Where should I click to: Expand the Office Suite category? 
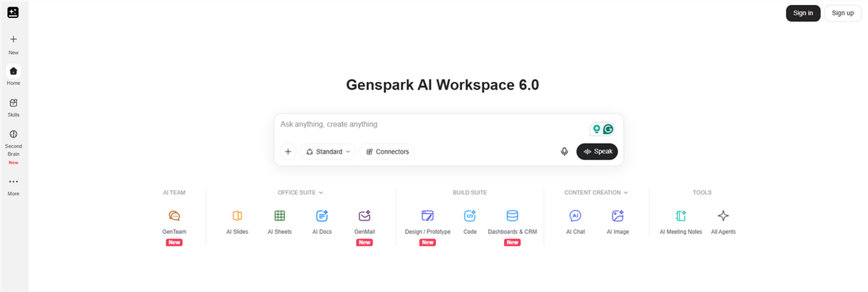(300, 193)
